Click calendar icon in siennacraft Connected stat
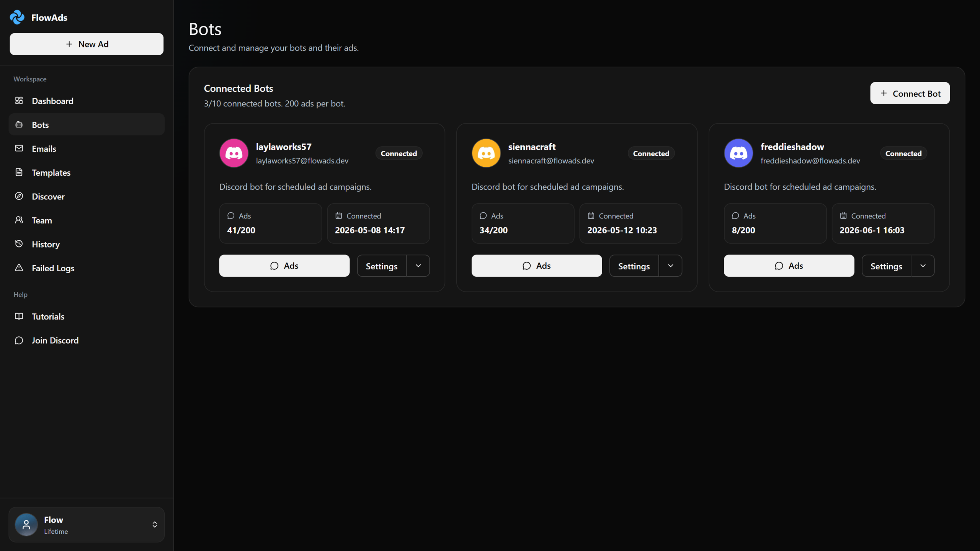 click(591, 216)
